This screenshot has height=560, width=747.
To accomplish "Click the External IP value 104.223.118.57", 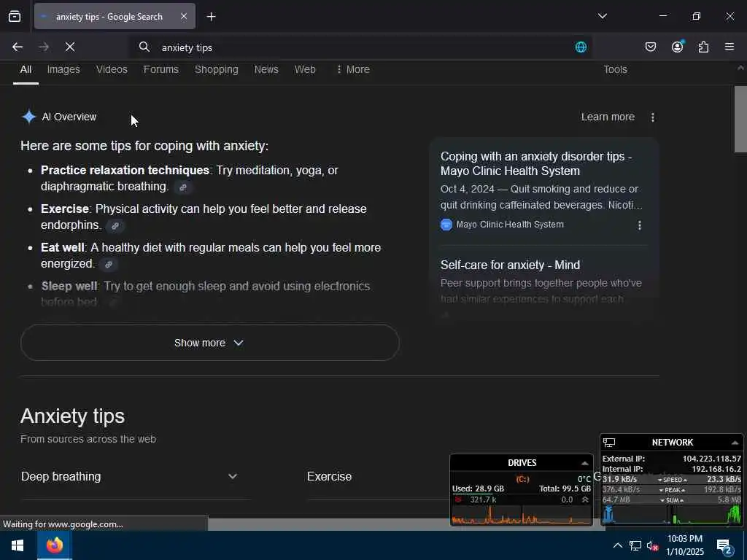I will coord(712,459).
